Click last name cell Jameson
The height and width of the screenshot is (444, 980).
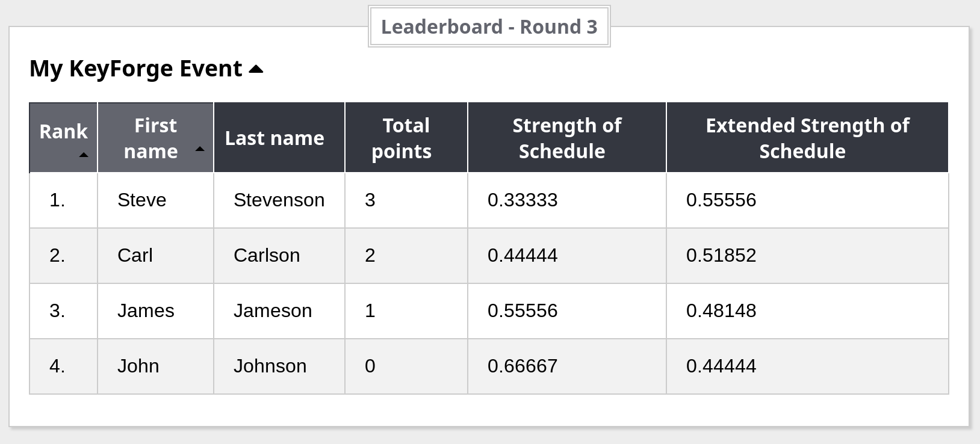coord(273,311)
